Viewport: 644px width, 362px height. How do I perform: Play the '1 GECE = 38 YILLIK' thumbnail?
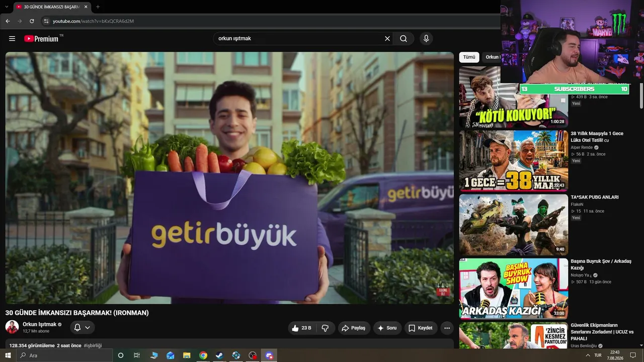tap(514, 161)
